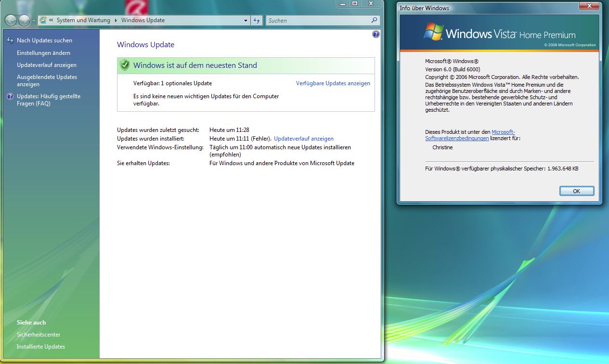The height and width of the screenshot is (364, 609).
Task: Click Updateverlauf anzeigen next to Fehler
Action: pyautogui.click(x=304, y=139)
